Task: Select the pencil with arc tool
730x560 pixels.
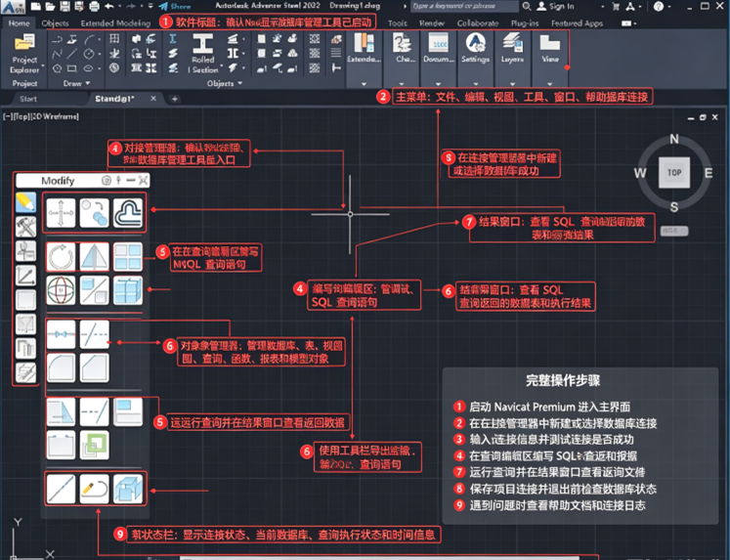Action: 95,489
